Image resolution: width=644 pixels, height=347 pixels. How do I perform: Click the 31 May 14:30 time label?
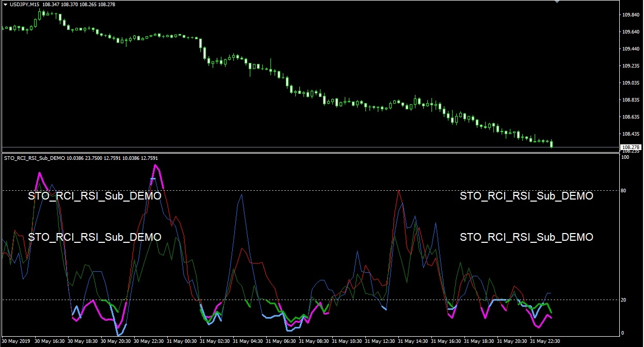coord(414,341)
